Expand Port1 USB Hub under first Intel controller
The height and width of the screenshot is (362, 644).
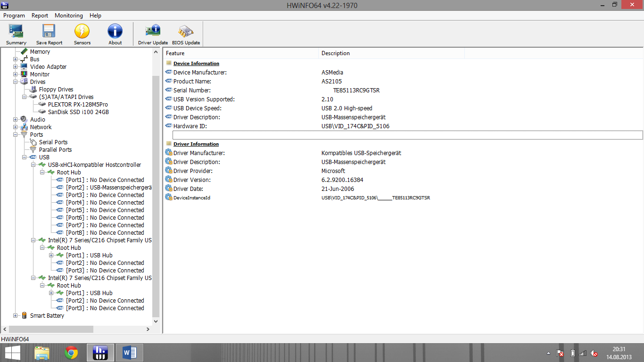(51, 255)
